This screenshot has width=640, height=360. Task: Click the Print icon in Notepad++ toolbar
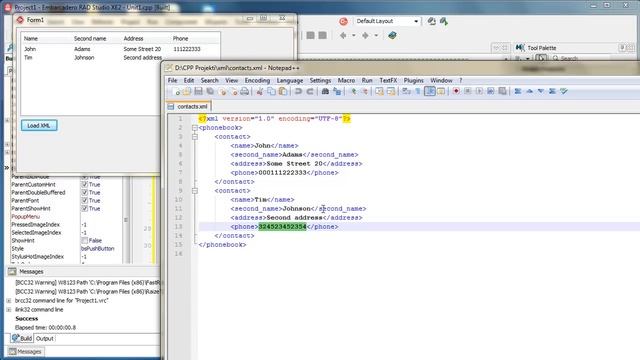point(244,92)
